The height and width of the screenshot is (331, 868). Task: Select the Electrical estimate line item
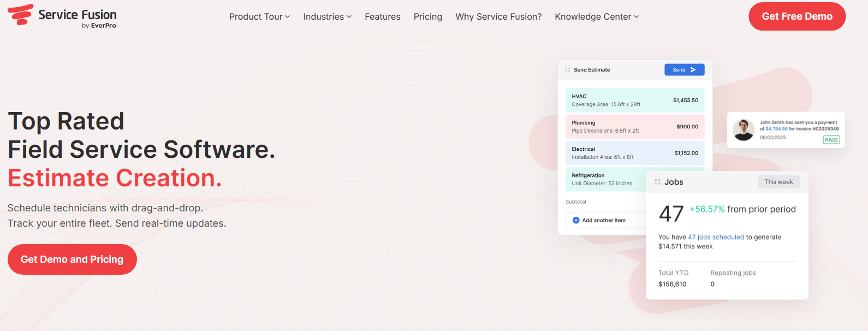pos(635,153)
